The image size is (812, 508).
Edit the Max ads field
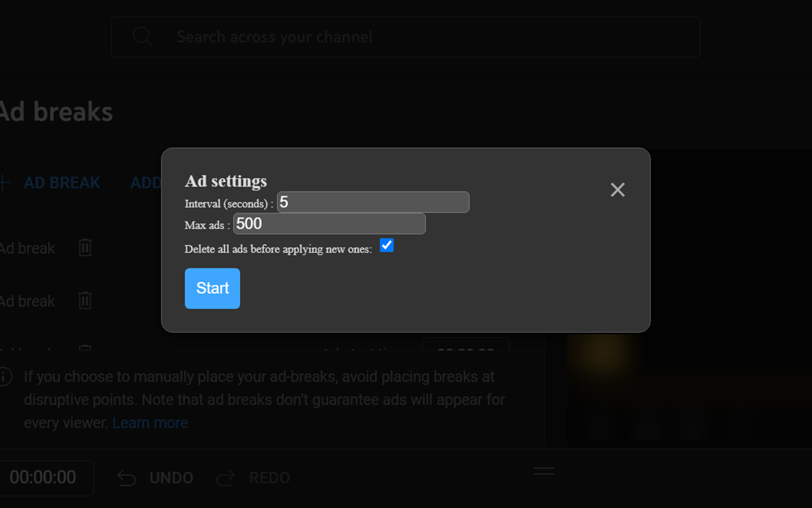click(329, 224)
